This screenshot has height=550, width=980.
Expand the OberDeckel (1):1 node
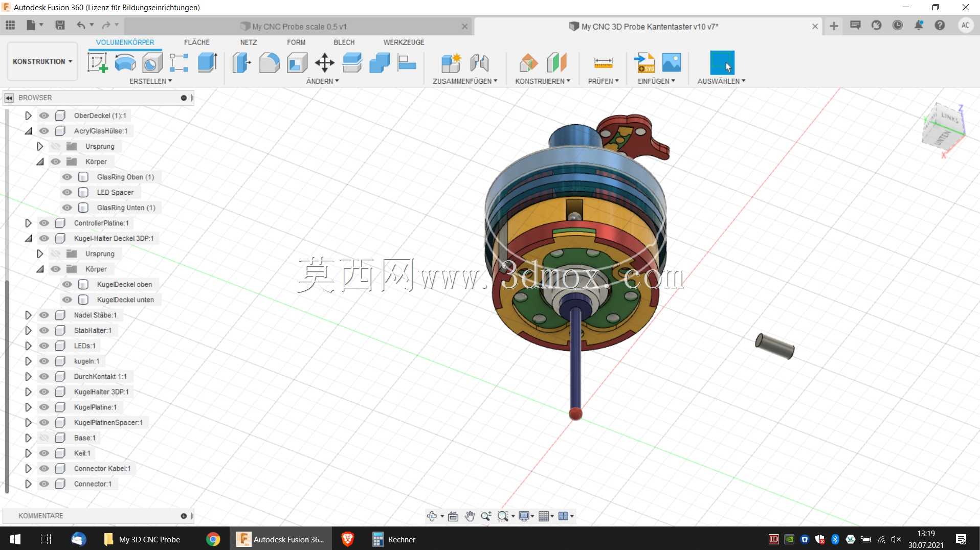28,116
